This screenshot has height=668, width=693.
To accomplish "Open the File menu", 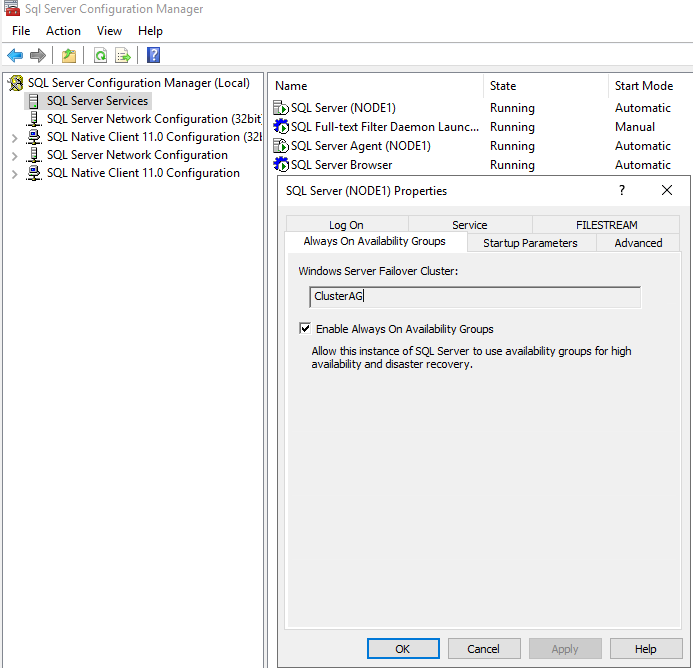I will click(x=21, y=31).
